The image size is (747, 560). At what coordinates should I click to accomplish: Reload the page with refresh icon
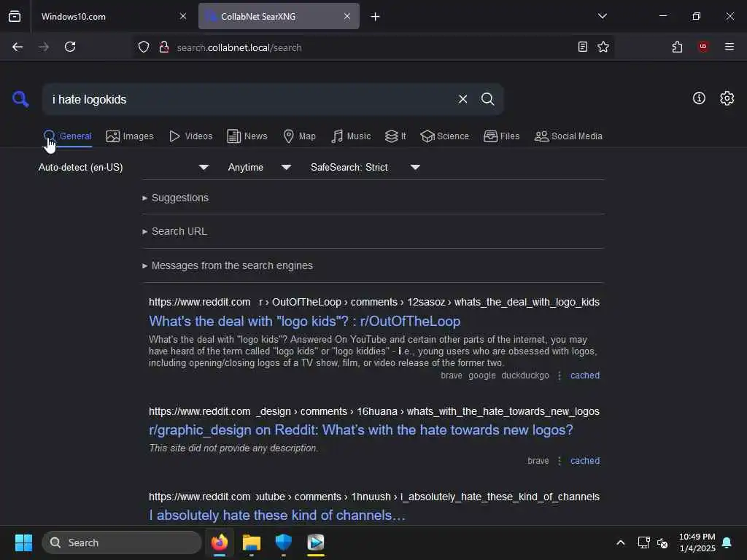point(70,47)
